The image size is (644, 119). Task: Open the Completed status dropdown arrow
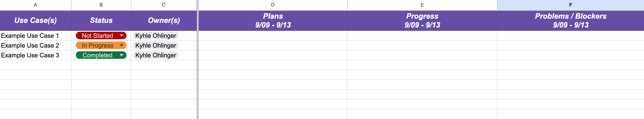pos(121,55)
